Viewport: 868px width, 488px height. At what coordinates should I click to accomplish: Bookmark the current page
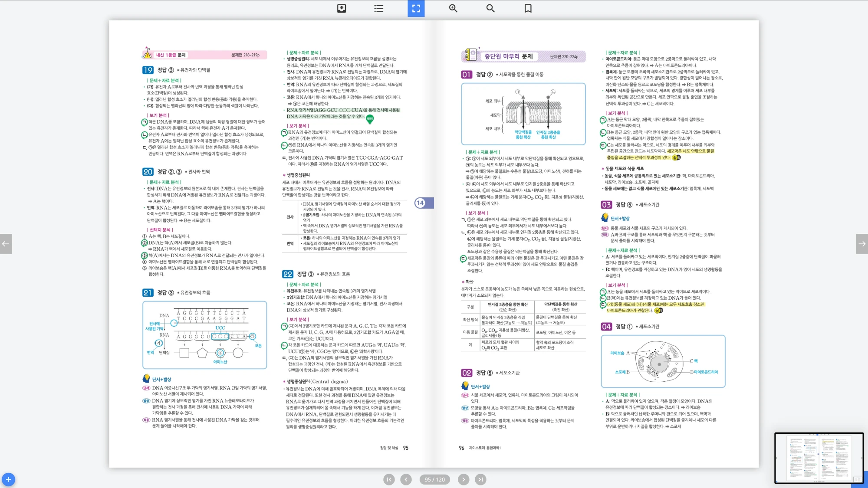point(528,8)
